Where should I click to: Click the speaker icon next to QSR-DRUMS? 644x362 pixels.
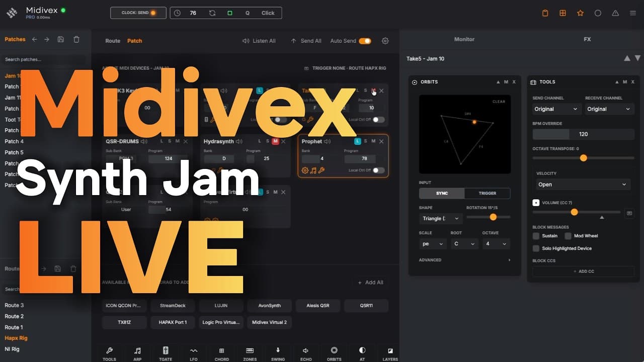coord(144,141)
